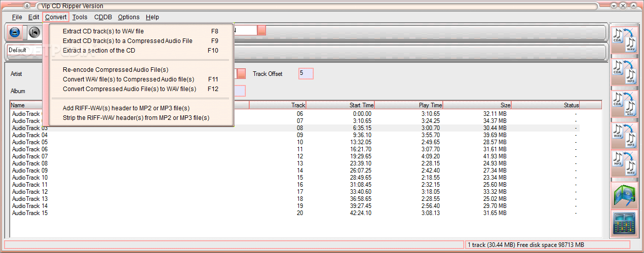Select the AudioTrack 10 row
The width and height of the screenshot is (644, 253).
tap(295, 178)
